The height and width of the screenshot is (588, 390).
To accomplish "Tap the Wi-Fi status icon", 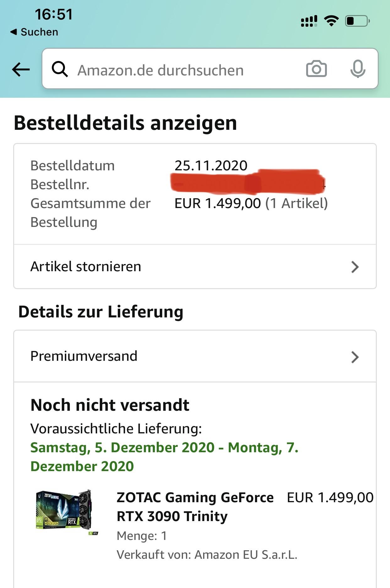I will point(331,21).
